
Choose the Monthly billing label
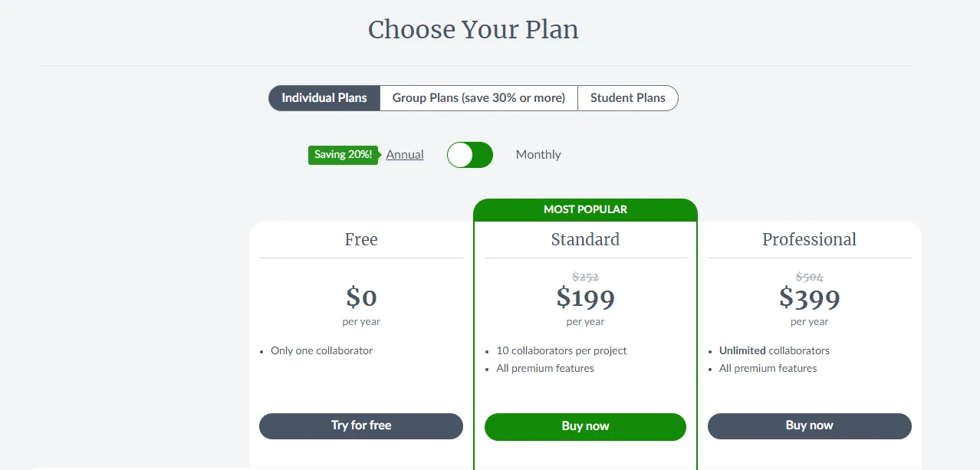538,155
